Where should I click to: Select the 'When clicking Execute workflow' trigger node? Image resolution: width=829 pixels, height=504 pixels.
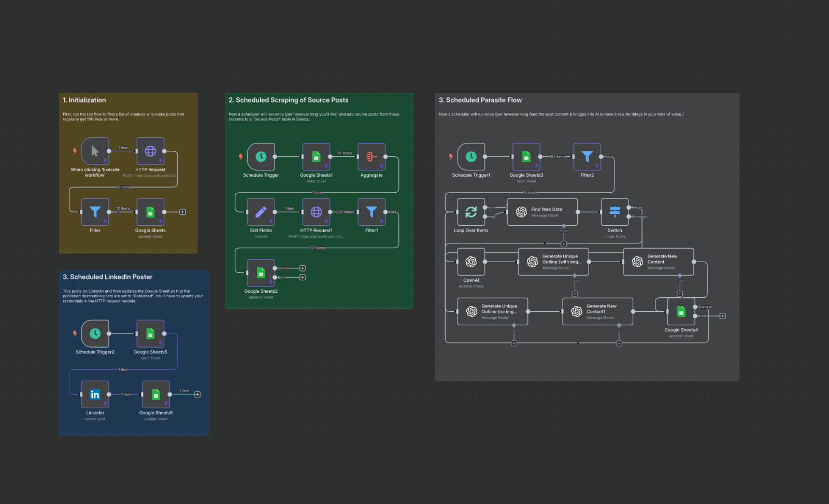point(95,151)
